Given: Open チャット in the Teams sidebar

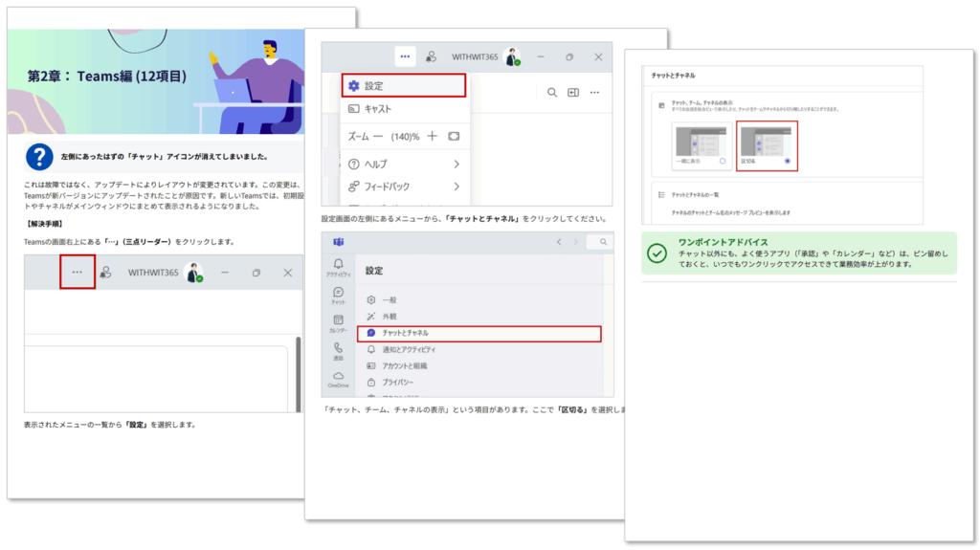Looking at the screenshot, I should pyautogui.click(x=338, y=296).
